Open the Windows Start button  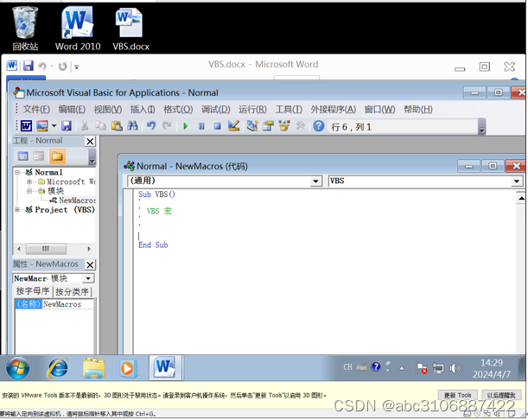18,368
